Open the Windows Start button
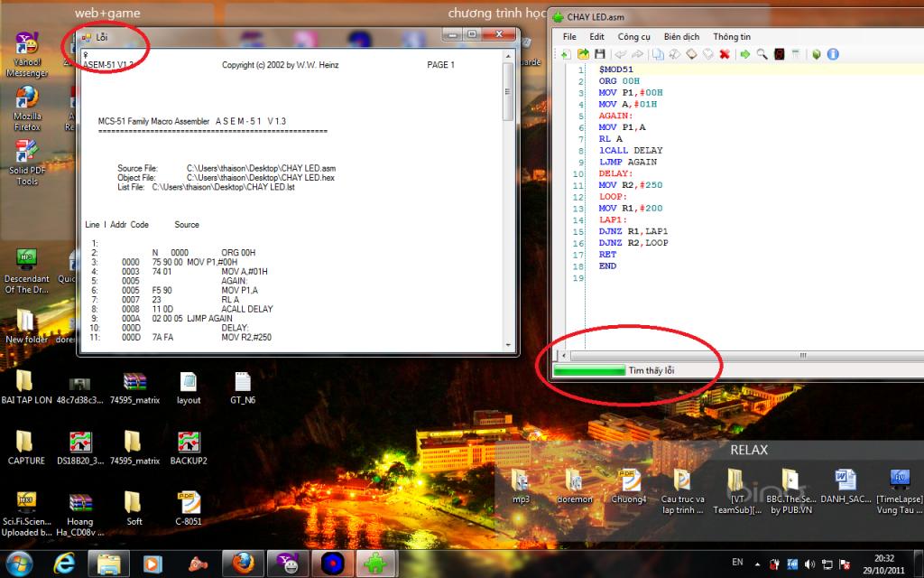 pos(20,564)
